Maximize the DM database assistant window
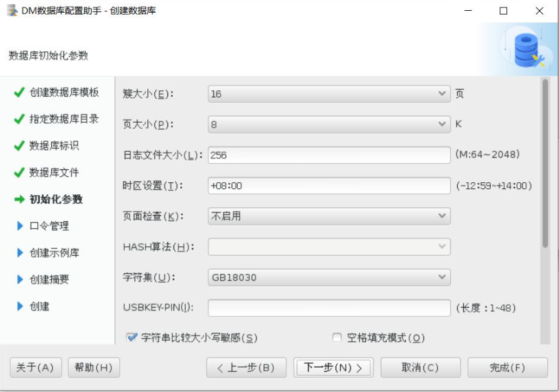559x392 pixels. coord(504,11)
